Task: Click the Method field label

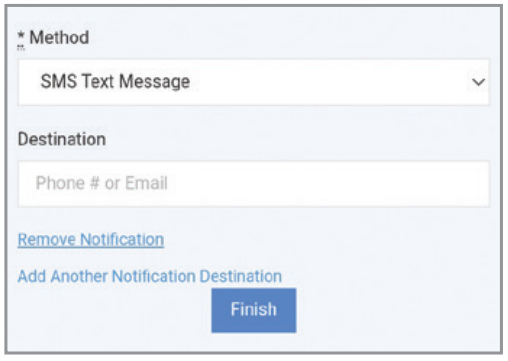Action: [59, 37]
